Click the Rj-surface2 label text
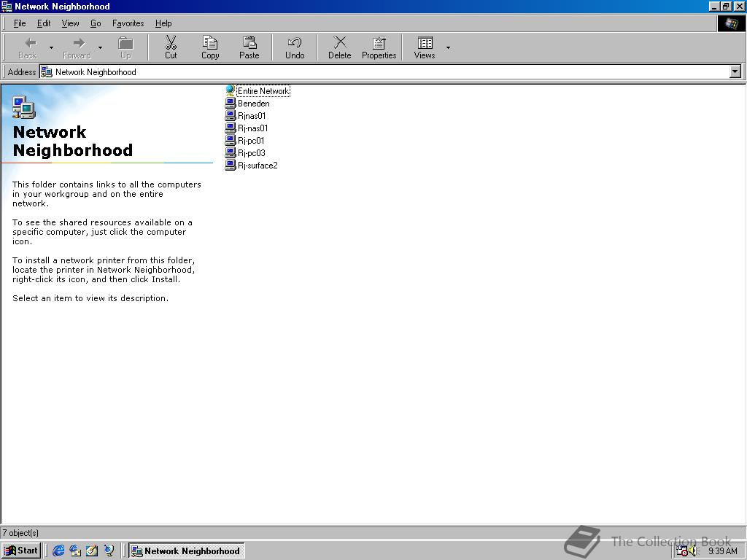 [258, 166]
